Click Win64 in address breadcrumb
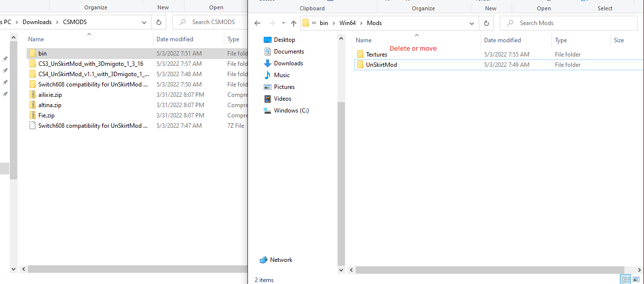 click(x=347, y=23)
